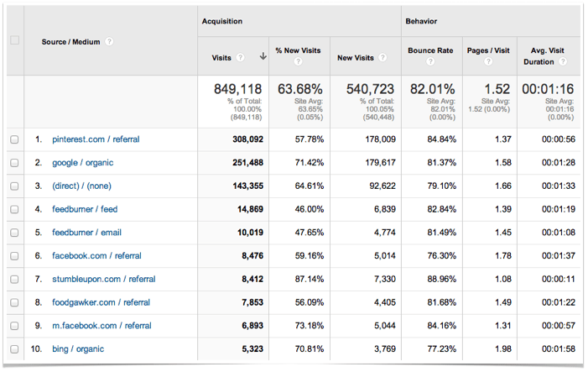Open the google / organic source link

pos(82,163)
